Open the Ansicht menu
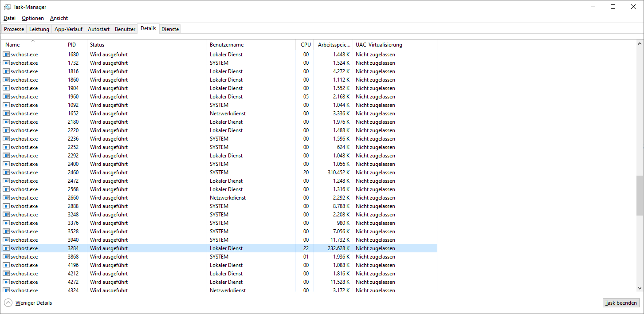 tap(59, 18)
